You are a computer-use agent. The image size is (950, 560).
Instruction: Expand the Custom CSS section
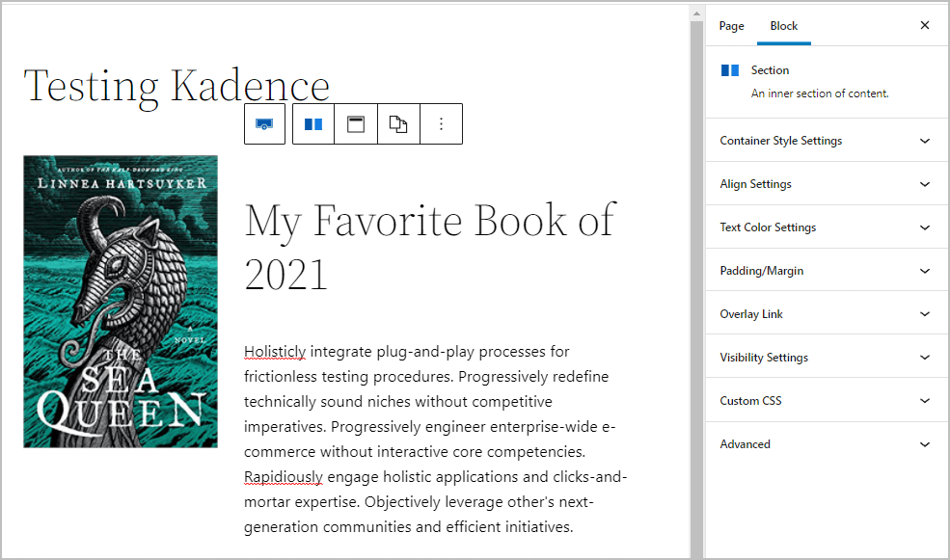tap(827, 401)
